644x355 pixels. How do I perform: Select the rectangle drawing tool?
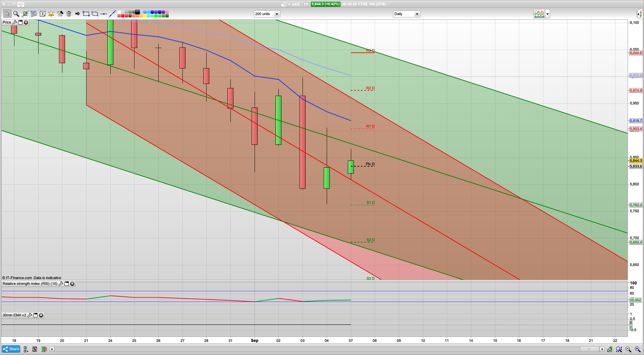pos(86,14)
